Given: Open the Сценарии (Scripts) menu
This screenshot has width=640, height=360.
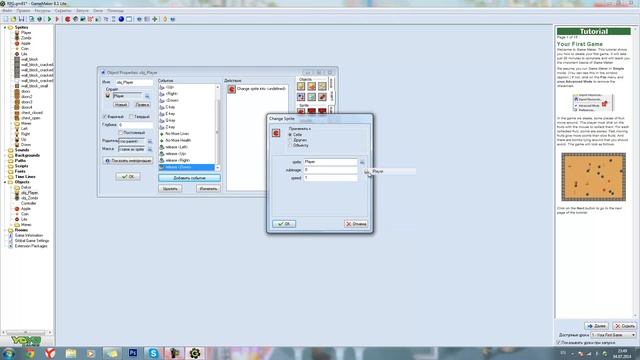Looking at the screenshot, I should point(63,11).
